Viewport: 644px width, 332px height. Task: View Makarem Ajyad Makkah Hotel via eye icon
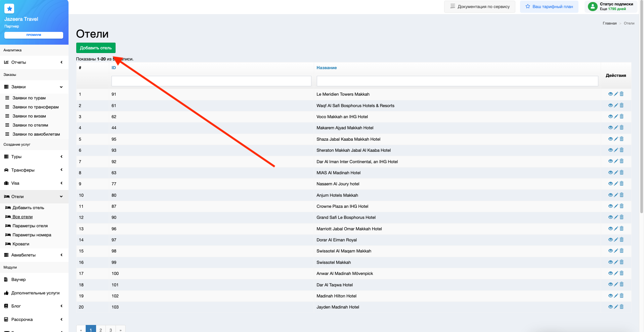[x=610, y=128]
